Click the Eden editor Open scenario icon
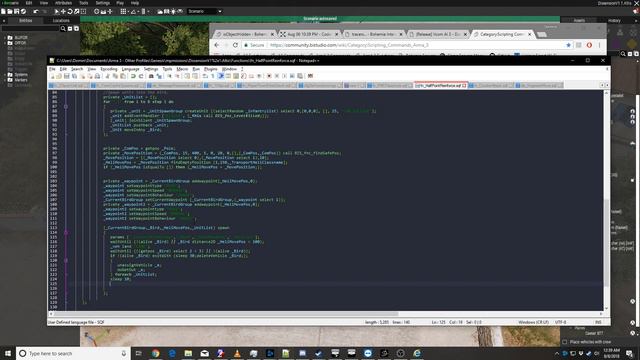This screenshot has height=360, width=640. coord(10,11)
